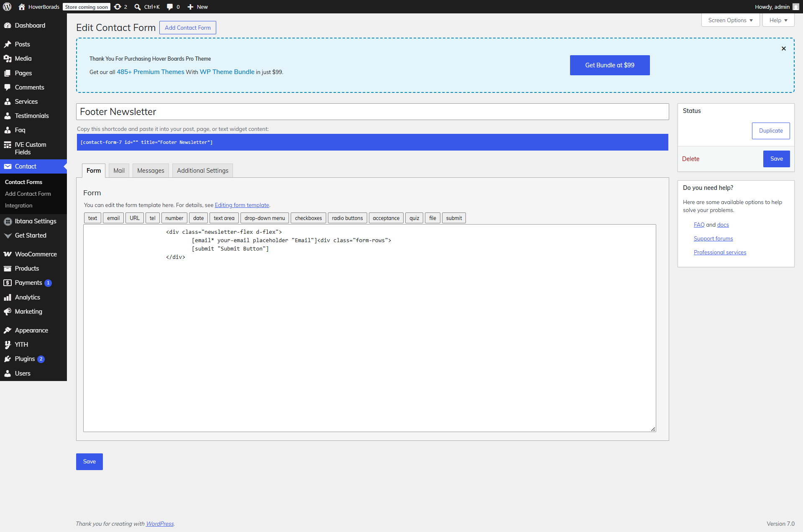Click the admin avatar in top bar

(x=796, y=7)
